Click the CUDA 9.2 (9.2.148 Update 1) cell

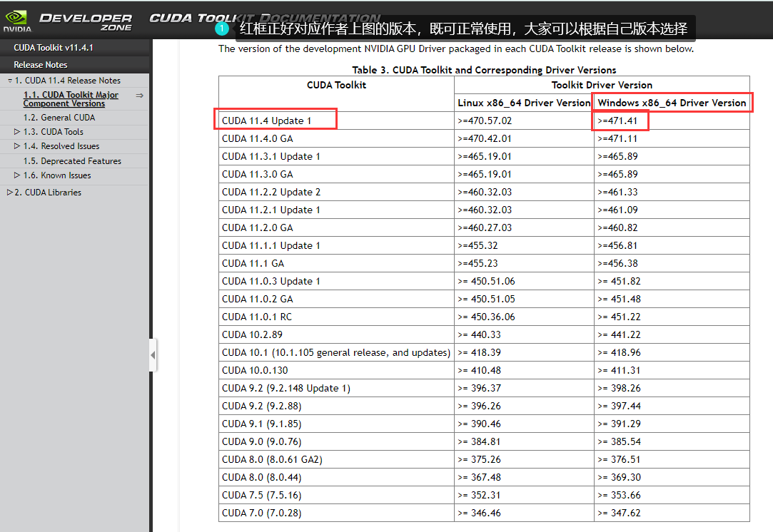pos(336,388)
